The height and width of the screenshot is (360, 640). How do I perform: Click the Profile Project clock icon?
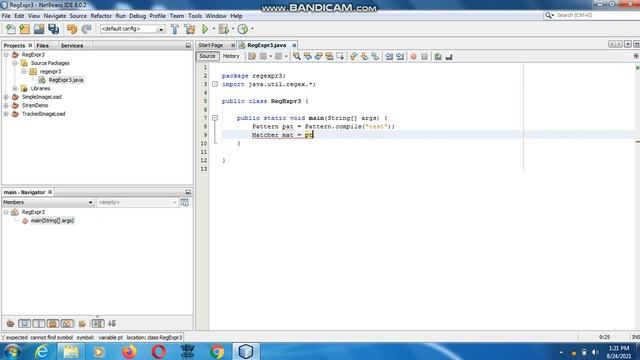click(243, 29)
